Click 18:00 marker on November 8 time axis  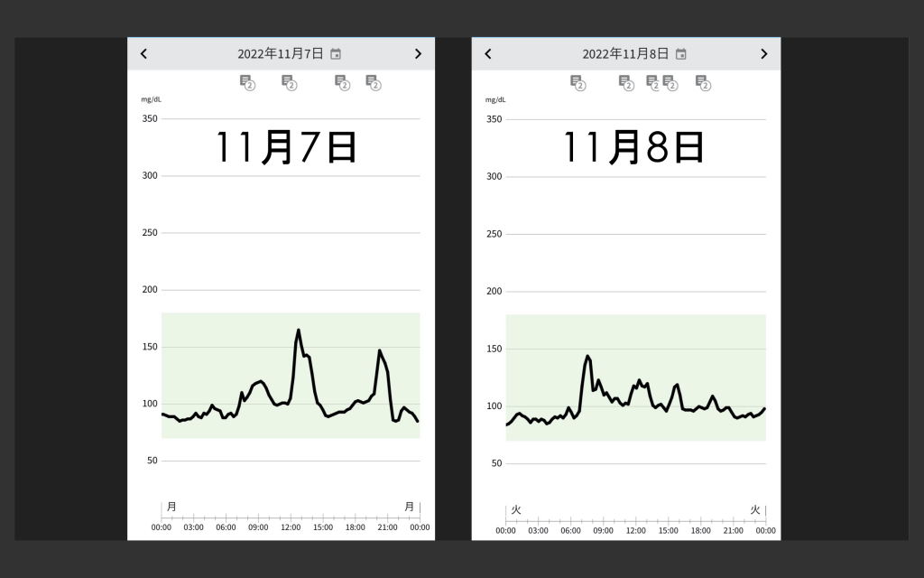(700, 530)
